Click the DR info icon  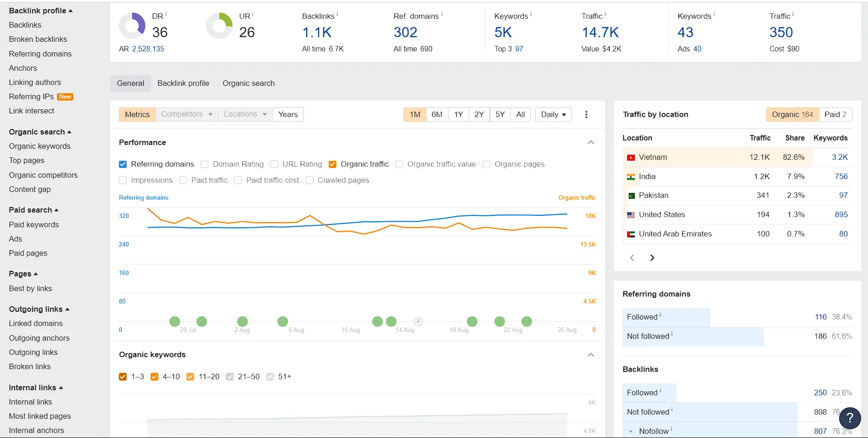[x=166, y=14]
